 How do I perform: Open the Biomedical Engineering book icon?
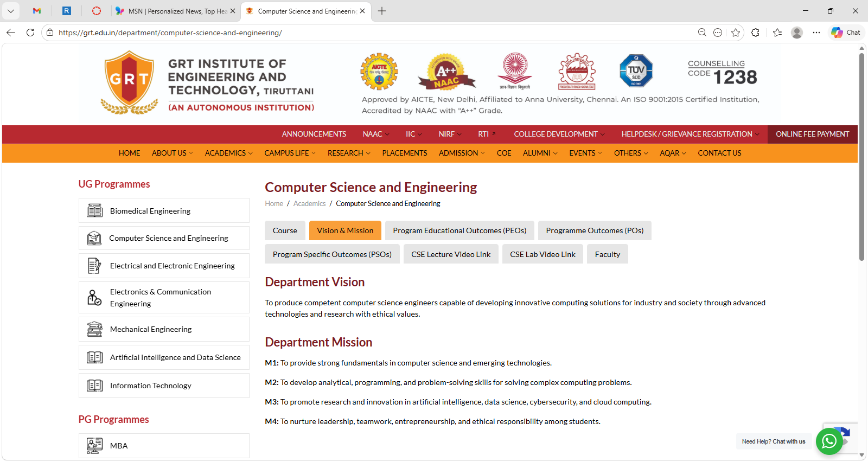pos(94,211)
